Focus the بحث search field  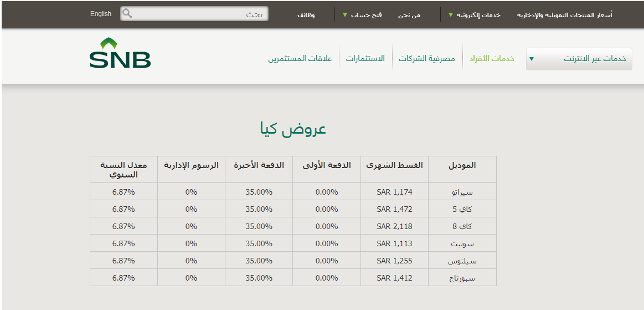coord(194,13)
